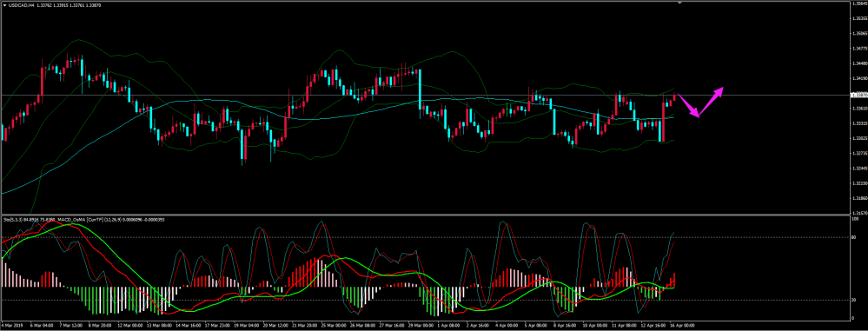
Task: Click the chart shift triangle marker at top
Action: (x=679, y=3)
